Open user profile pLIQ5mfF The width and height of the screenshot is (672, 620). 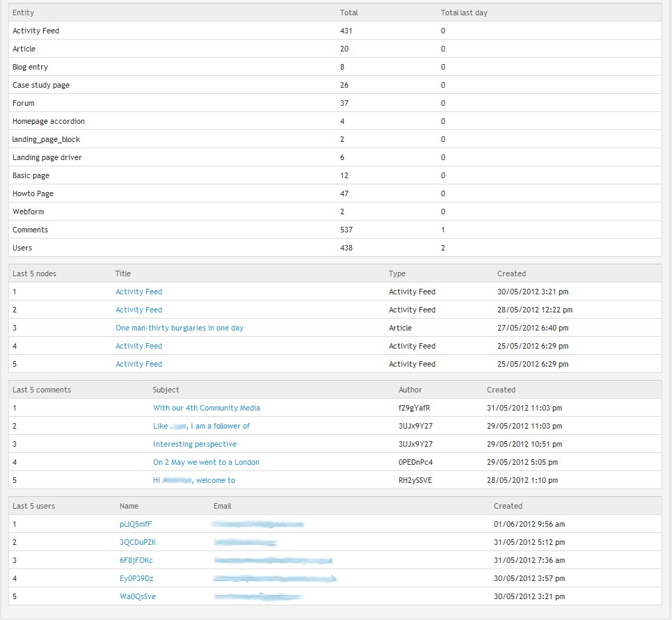pos(136,525)
